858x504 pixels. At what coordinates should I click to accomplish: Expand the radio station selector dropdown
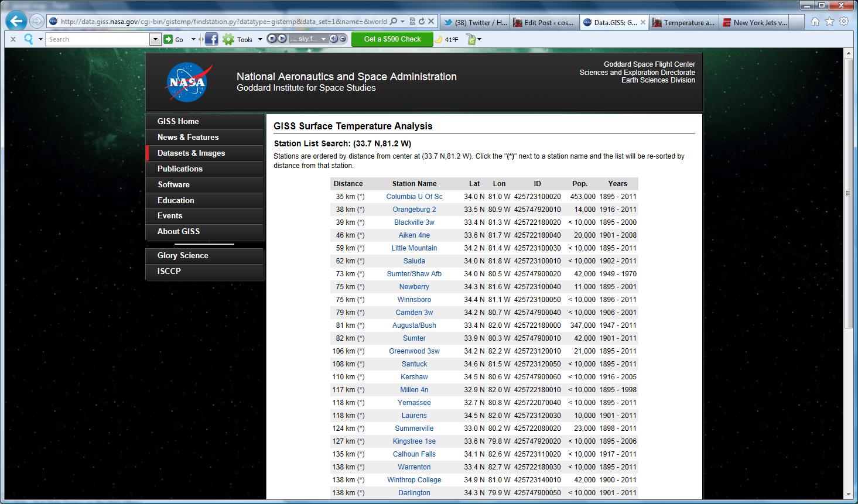tap(323, 39)
